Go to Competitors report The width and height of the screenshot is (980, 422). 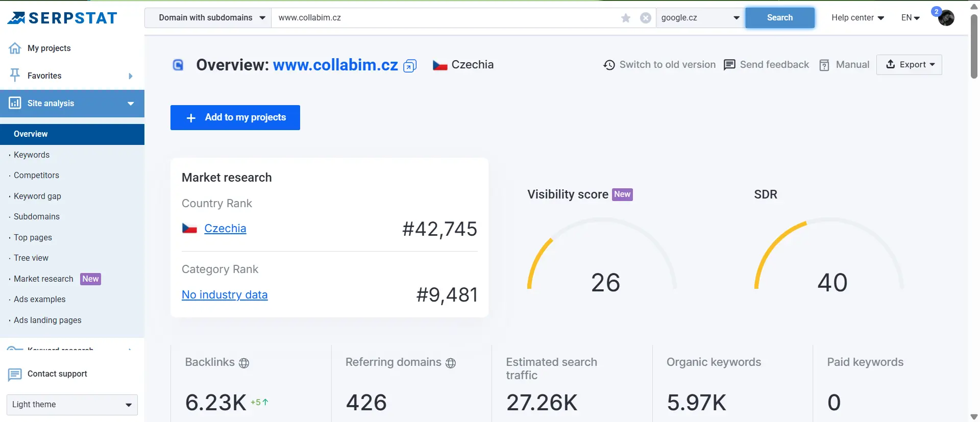point(36,175)
